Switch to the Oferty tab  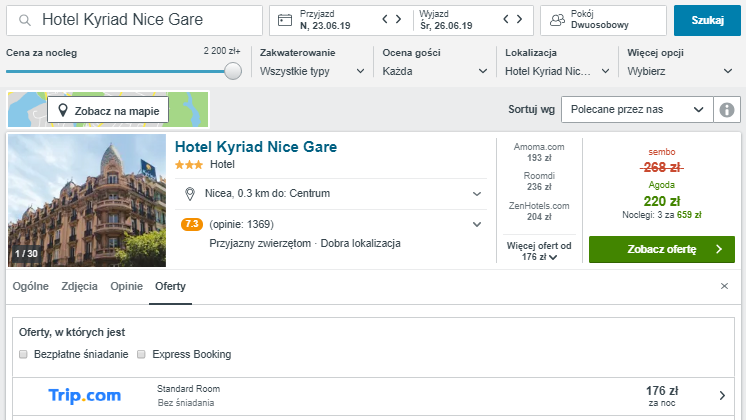170,286
